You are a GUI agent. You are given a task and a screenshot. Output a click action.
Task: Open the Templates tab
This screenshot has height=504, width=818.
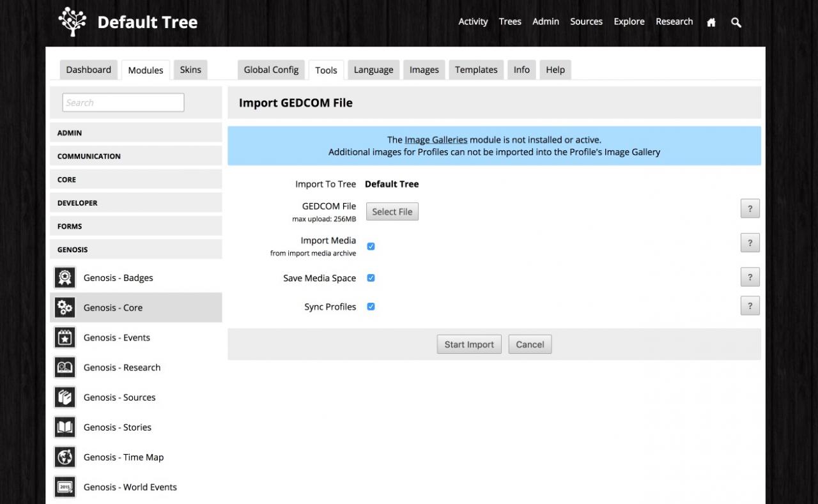[476, 70]
